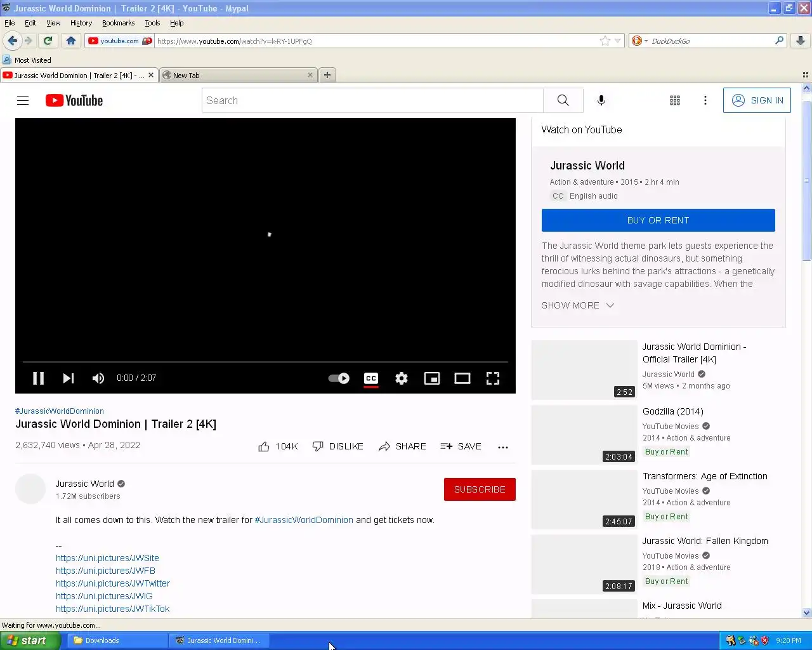Image resolution: width=812 pixels, height=650 pixels.
Task: Open the Bookmarks menu
Action: point(118,23)
